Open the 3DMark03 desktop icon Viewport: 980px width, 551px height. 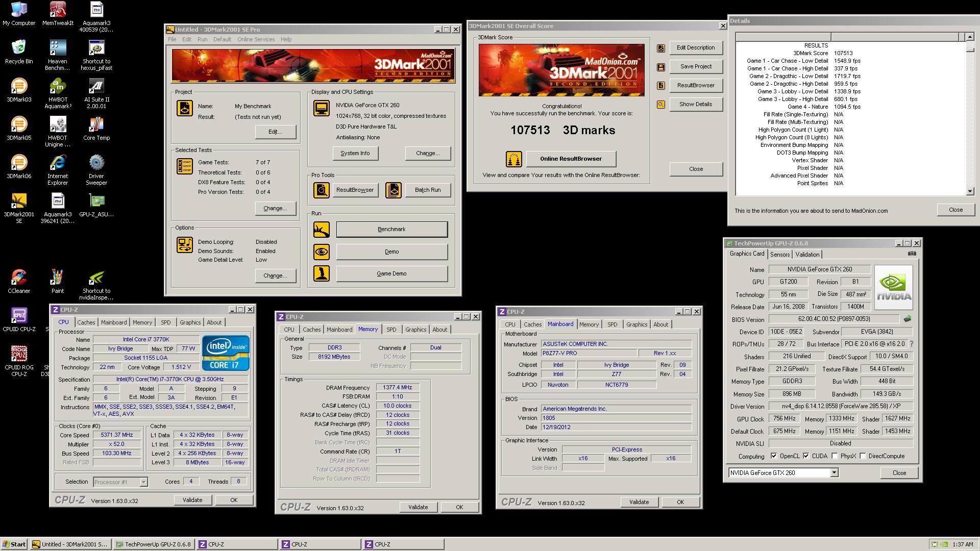pyautogui.click(x=19, y=90)
